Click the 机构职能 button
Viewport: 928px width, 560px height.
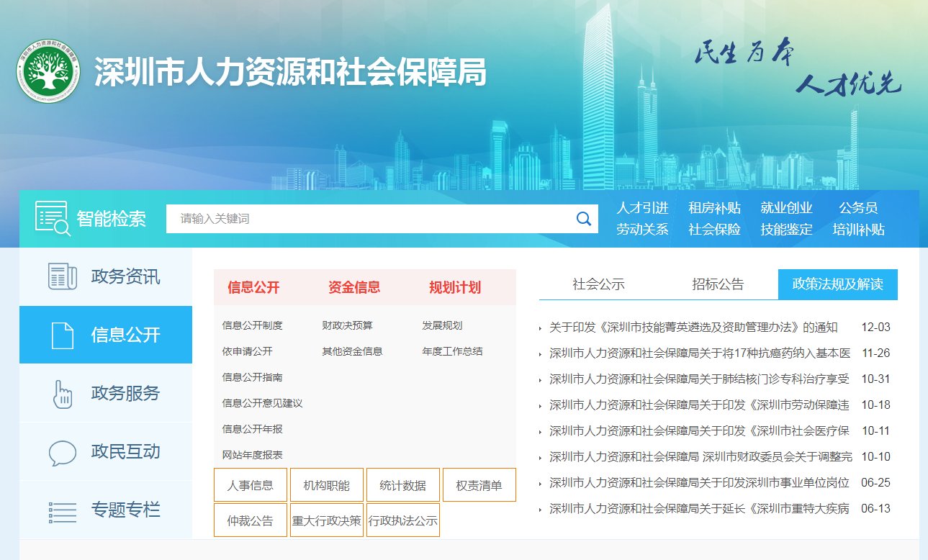(327, 484)
